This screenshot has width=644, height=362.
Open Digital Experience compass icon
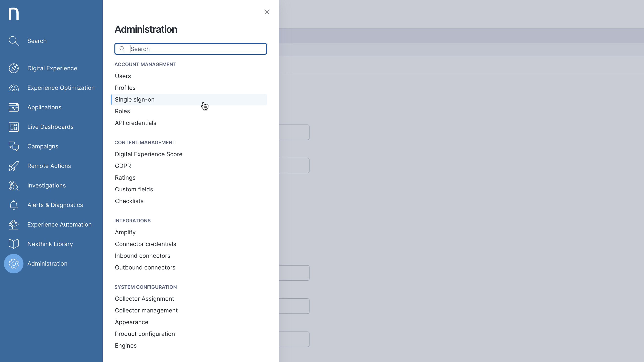click(x=13, y=68)
